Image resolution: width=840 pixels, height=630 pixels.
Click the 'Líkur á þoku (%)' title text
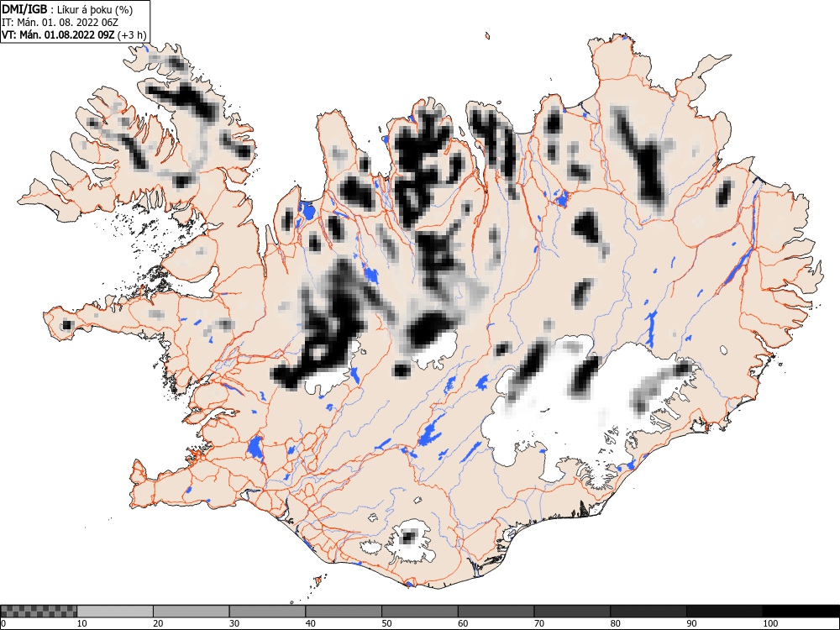click(x=95, y=9)
